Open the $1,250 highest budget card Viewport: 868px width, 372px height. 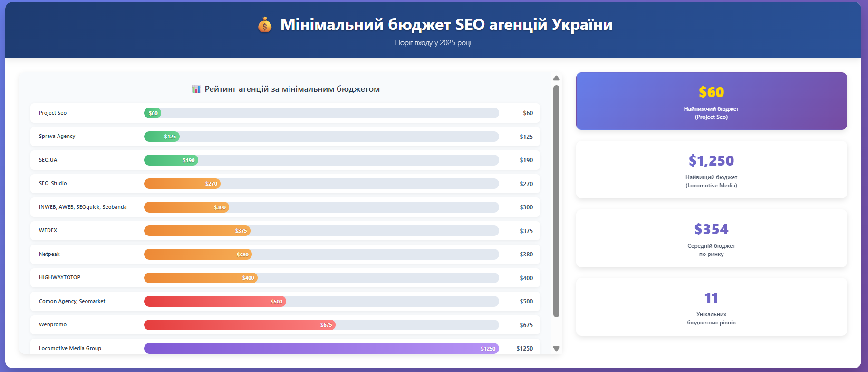pyautogui.click(x=711, y=169)
